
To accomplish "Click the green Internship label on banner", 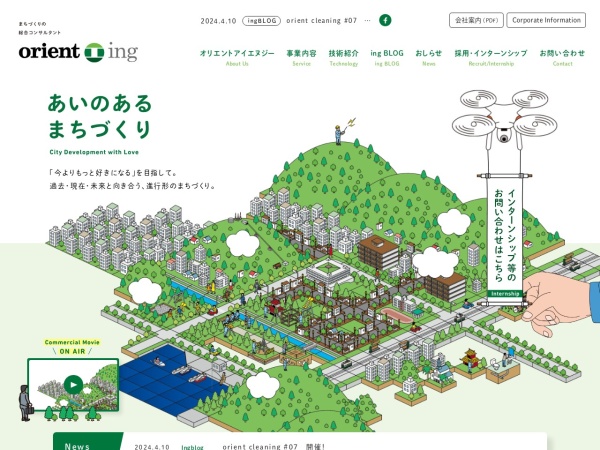I will [505, 294].
